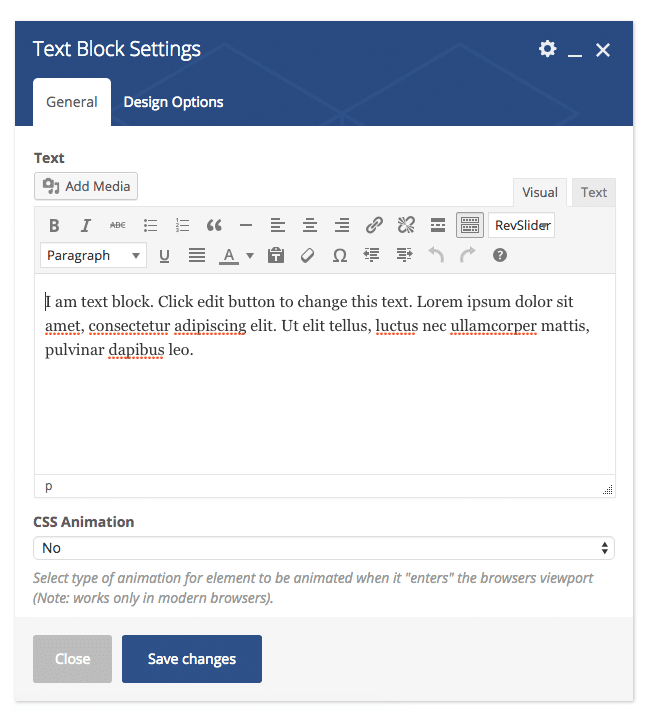650x720 pixels.
Task: Paste as text using clipboard icon
Action: click(x=276, y=255)
